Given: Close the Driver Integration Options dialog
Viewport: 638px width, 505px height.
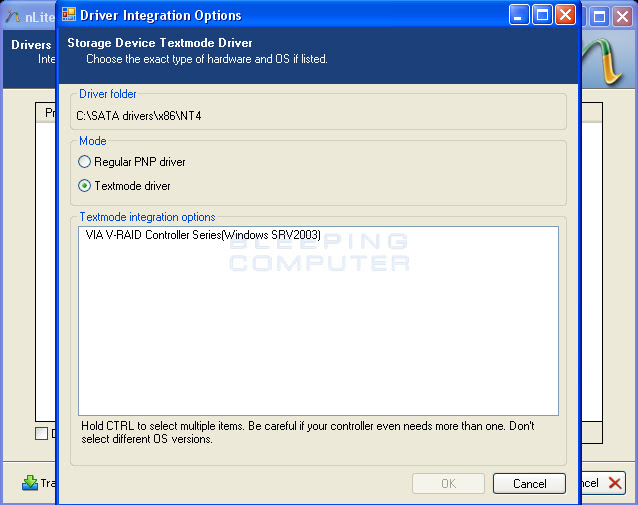Looking at the screenshot, I should tap(566, 15).
